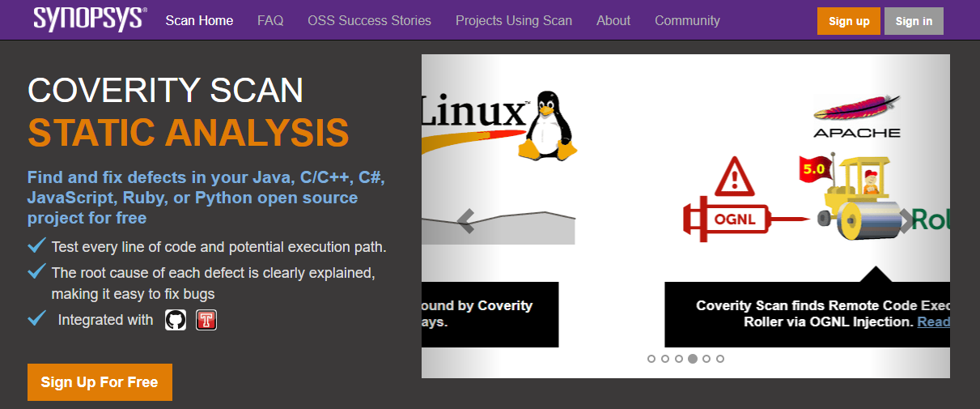Go to previous carousel slide arrow
Screen dimensions: 980x409
465,220
